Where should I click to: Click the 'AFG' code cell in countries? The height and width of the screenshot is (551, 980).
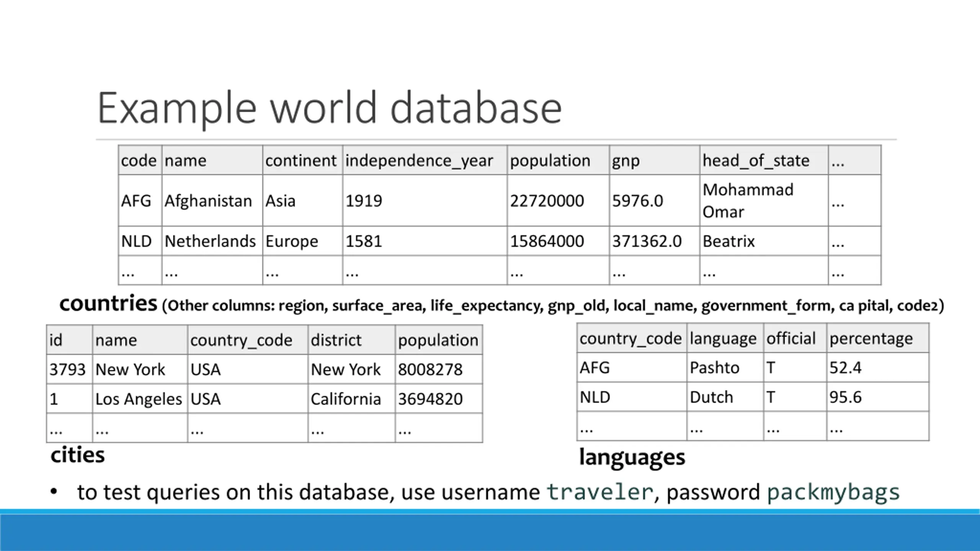click(140, 201)
